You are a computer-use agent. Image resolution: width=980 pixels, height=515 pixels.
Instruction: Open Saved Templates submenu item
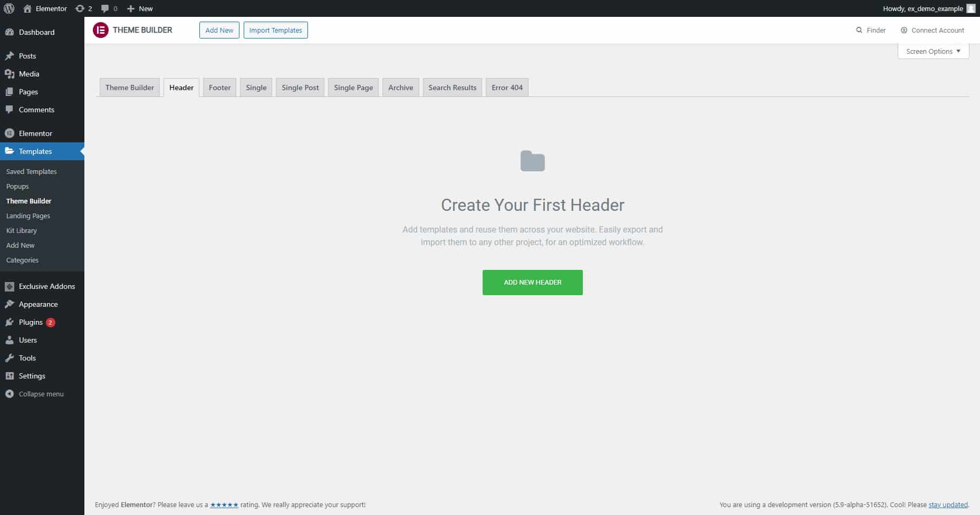(32, 171)
